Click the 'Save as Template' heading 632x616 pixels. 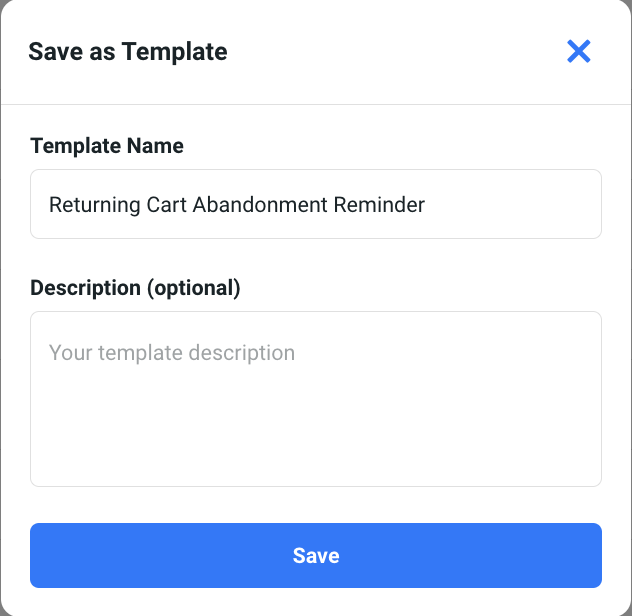(128, 51)
